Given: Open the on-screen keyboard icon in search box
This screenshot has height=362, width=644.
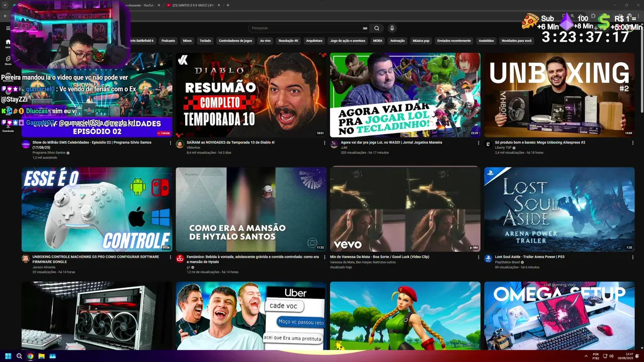Looking at the screenshot, I should pos(365,28).
